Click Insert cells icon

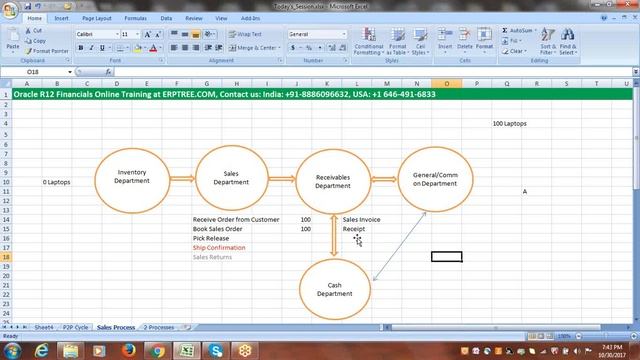[x=445, y=35]
